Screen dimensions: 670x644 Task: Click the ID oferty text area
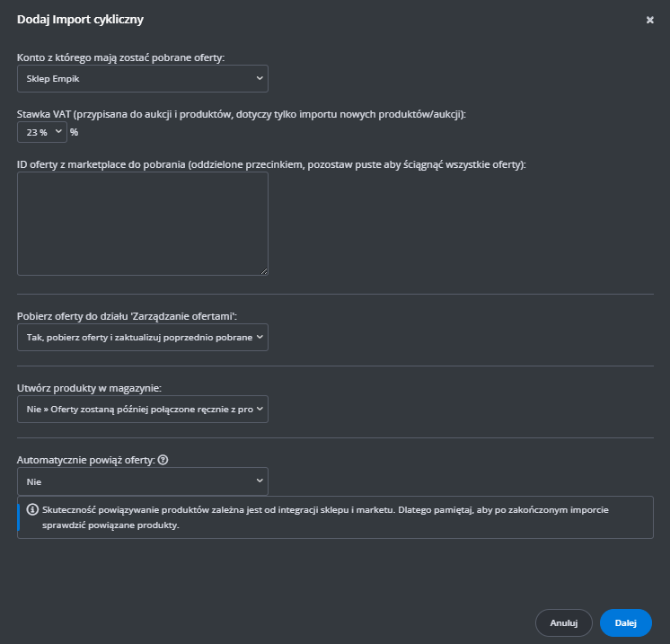pos(142,223)
